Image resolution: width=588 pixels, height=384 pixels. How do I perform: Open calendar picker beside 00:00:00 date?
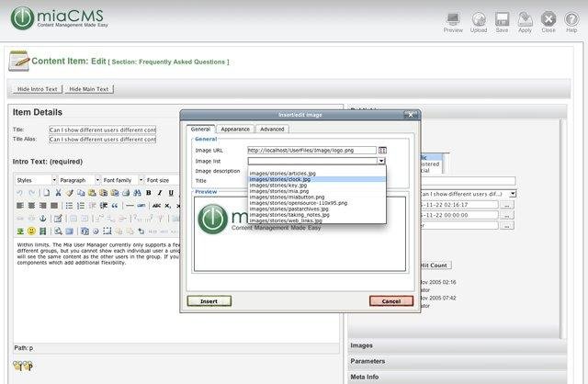coord(507,215)
